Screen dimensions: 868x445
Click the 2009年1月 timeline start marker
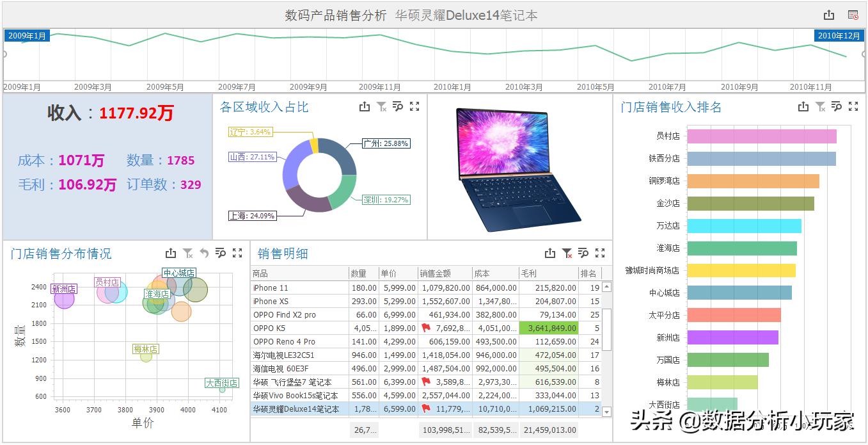26,36
